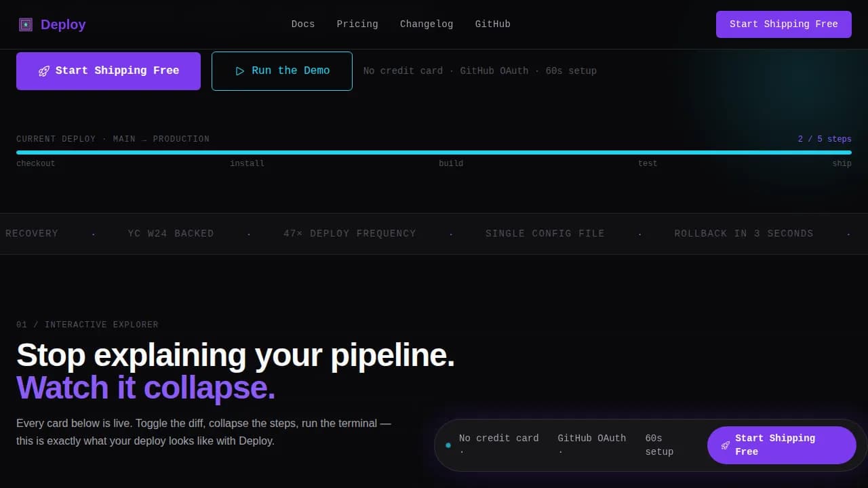Image resolution: width=868 pixels, height=488 pixels.
Task: Click 47× DEPLOY FREQUENCY ticker item
Action: [x=350, y=234]
